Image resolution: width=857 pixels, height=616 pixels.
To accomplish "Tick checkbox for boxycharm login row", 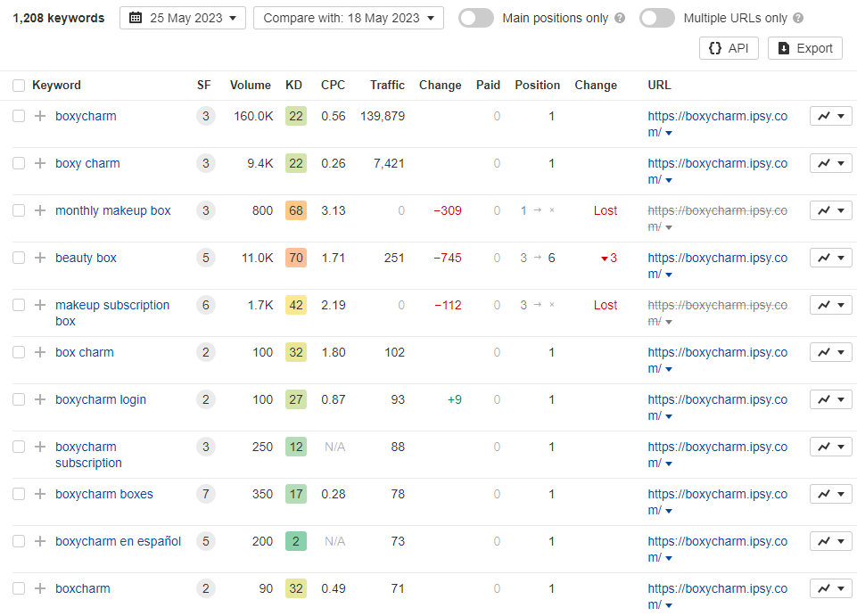I will (x=19, y=399).
